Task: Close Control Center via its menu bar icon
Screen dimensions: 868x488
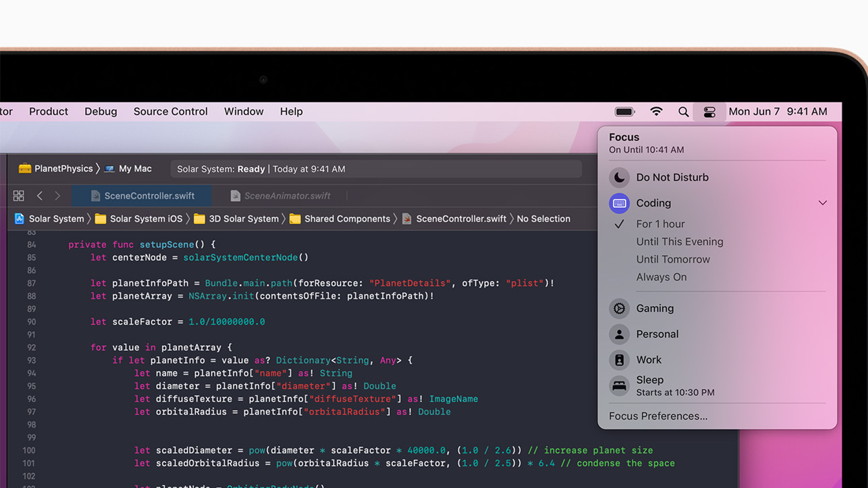Action: (710, 112)
